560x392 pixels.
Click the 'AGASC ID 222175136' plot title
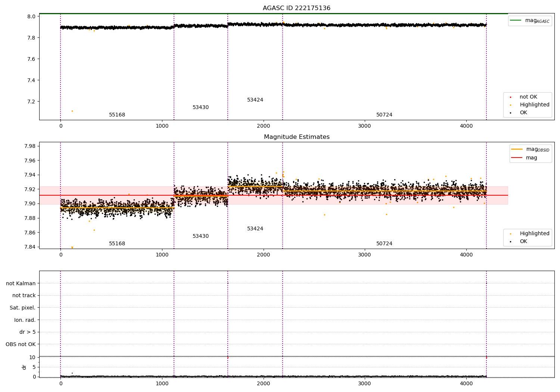pyautogui.click(x=296, y=8)
